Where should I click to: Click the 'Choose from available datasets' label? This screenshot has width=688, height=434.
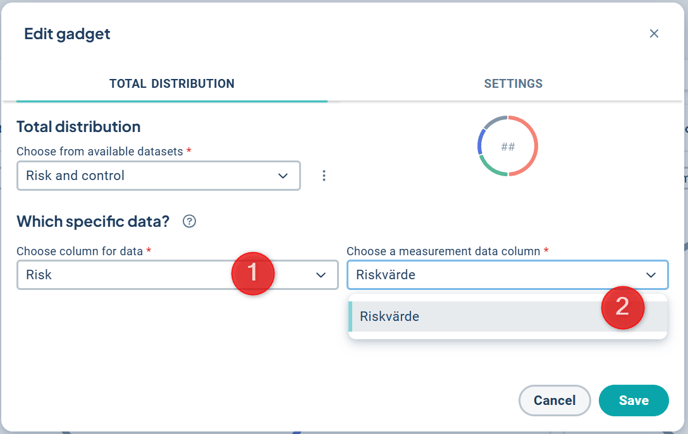coord(98,151)
